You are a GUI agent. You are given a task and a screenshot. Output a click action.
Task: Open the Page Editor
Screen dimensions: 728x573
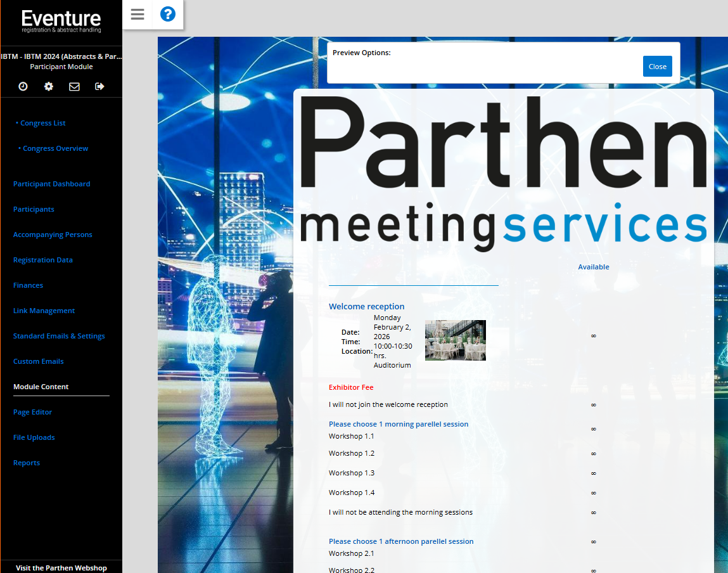tap(32, 413)
